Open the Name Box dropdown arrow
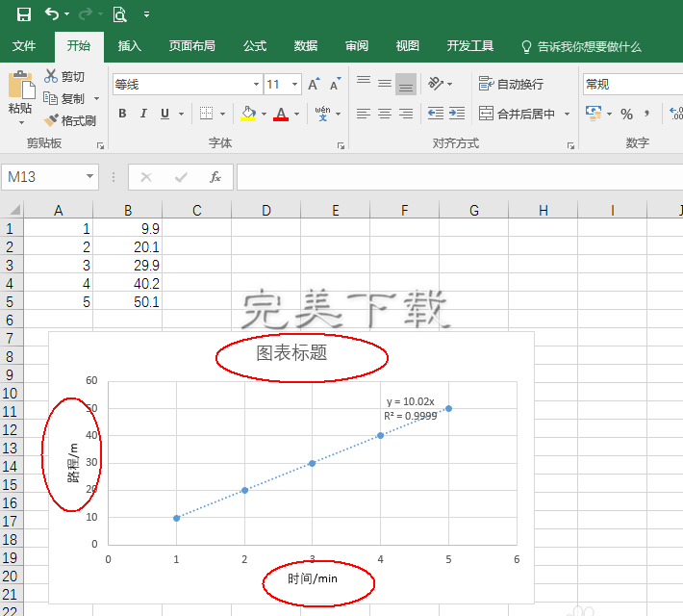 tap(90, 177)
